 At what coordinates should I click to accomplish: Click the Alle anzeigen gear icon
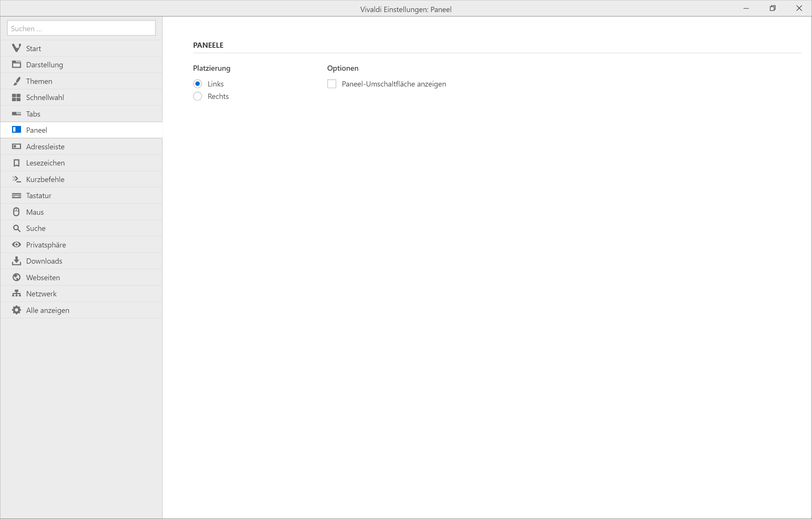click(x=16, y=310)
